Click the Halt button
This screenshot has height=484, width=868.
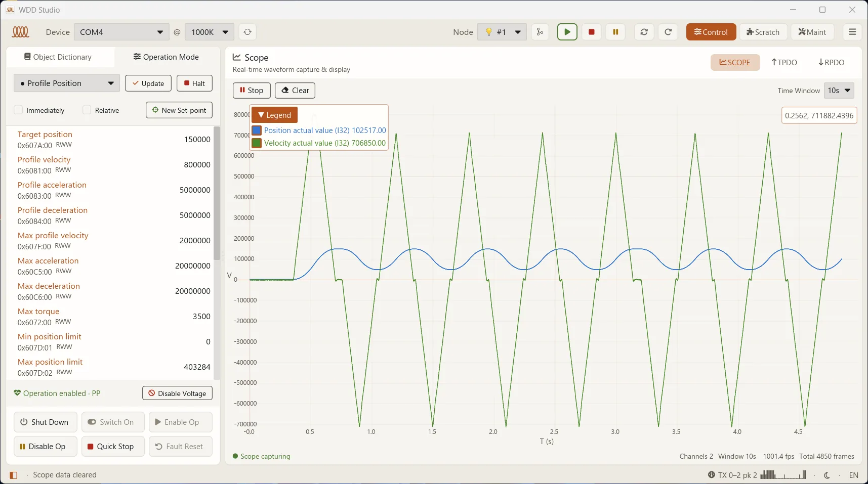tap(194, 83)
